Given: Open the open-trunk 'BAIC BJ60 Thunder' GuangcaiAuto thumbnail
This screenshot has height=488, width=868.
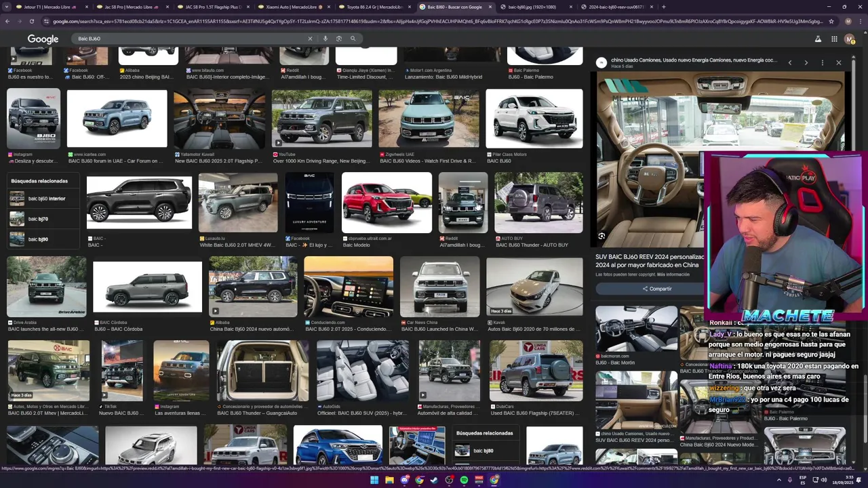Looking at the screenshot, I should [x=262, y=370].
